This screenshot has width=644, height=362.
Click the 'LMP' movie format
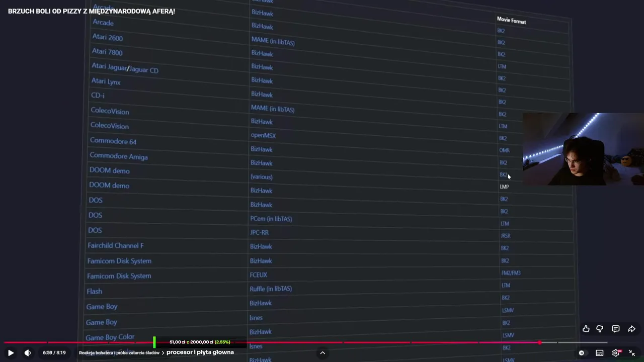(x=504, y=187)
